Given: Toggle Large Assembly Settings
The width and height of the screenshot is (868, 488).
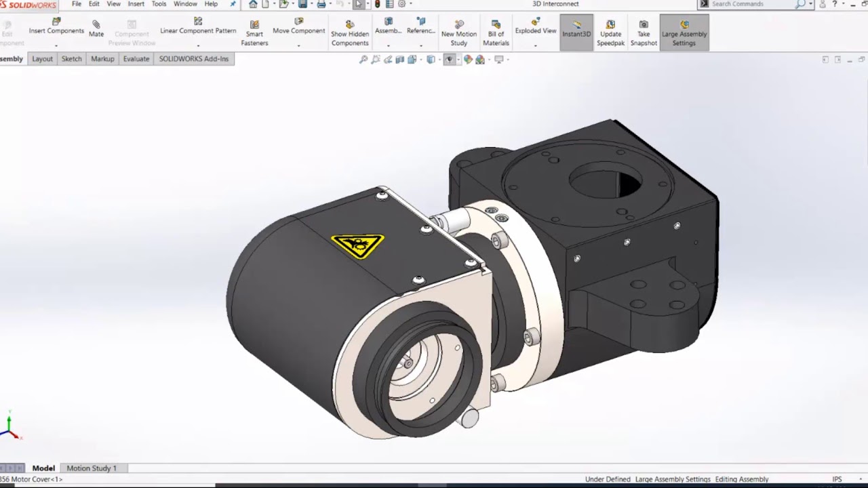Looking at the screenshot, I should [x=684, y=33].
